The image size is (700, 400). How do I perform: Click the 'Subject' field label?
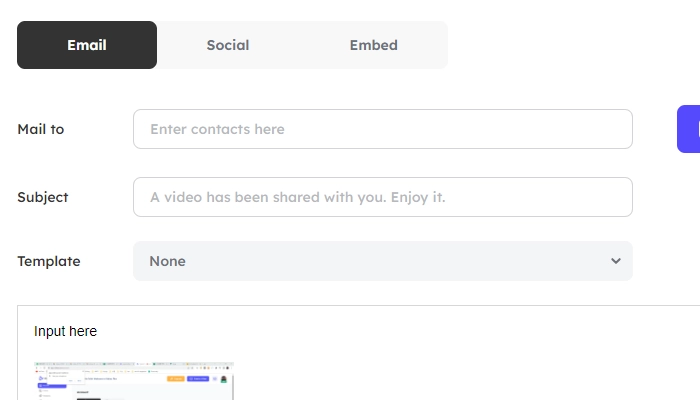(x=43, y=197)
